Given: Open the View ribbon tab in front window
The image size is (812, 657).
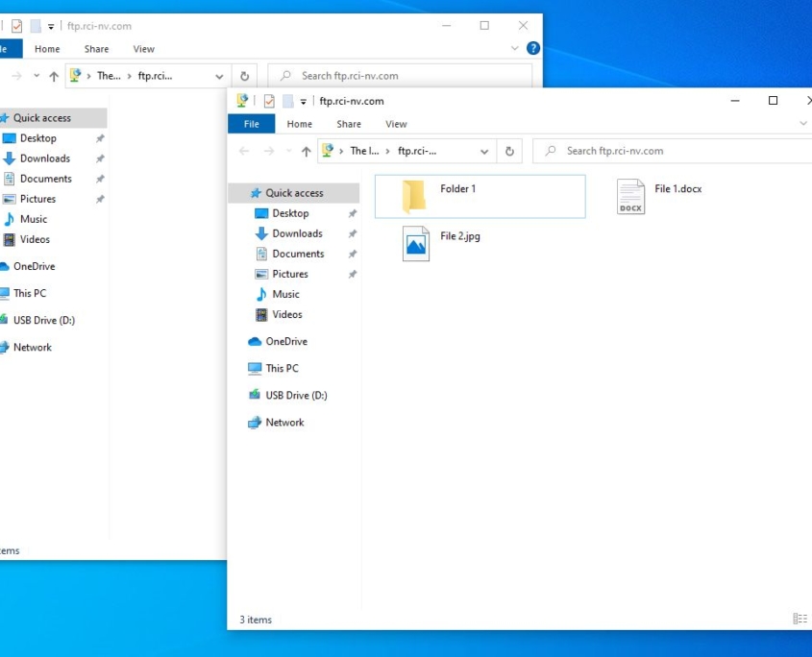Looking at the screenshot, I should coord(396,124).
